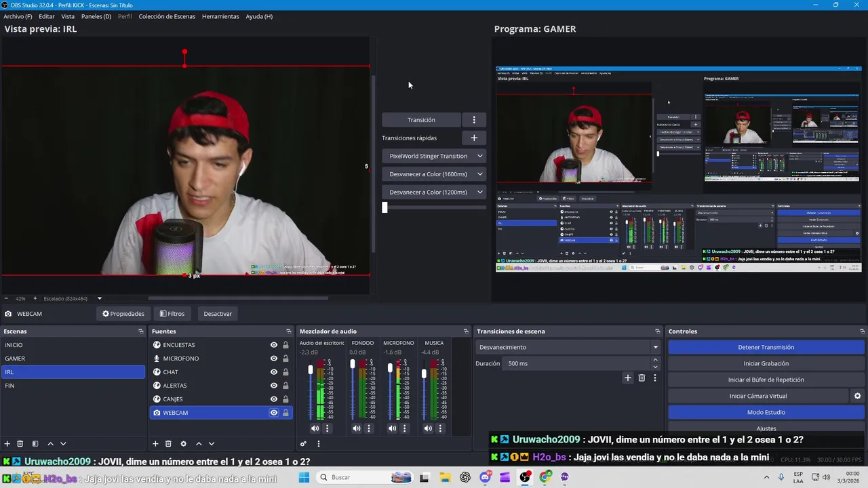The image size is (868, 488).
Task: Open advanced audio properties gears icon
Action: click(x=303, y=444)
